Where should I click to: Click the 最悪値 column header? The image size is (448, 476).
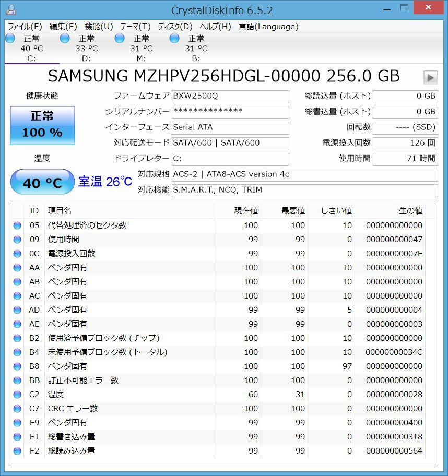point(284,211)
